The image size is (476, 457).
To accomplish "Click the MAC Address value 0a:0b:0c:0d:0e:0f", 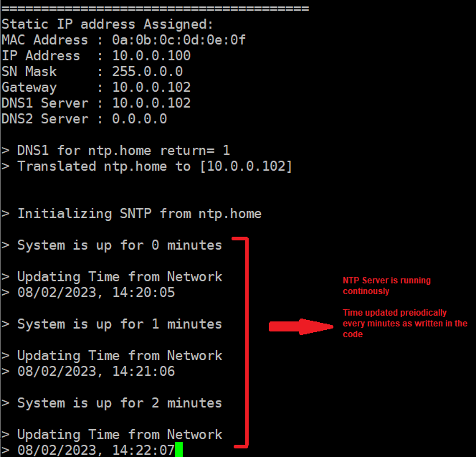I will point(178,40).
